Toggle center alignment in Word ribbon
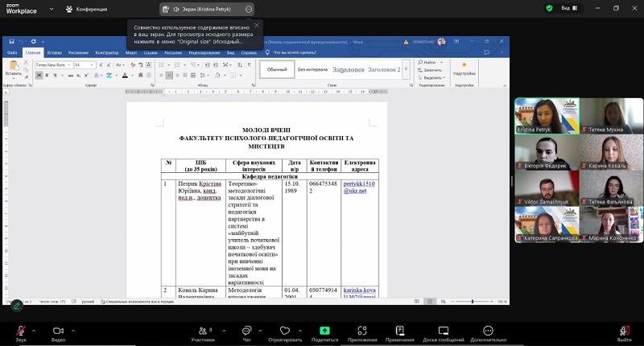The height and width of the screenshot is (346, 644). pyautogui.click(x=169, y=76)
